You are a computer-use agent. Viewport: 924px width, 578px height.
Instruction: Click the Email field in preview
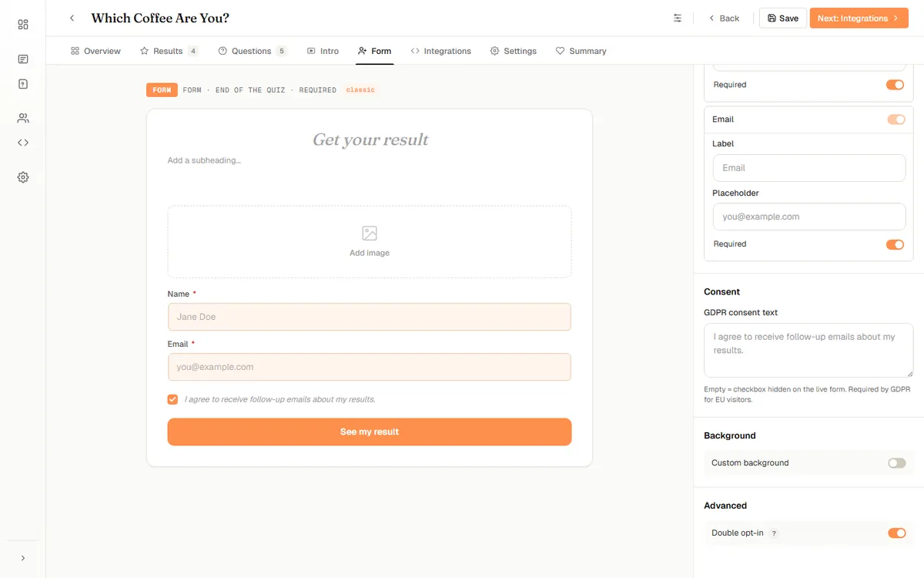point(370,367)
